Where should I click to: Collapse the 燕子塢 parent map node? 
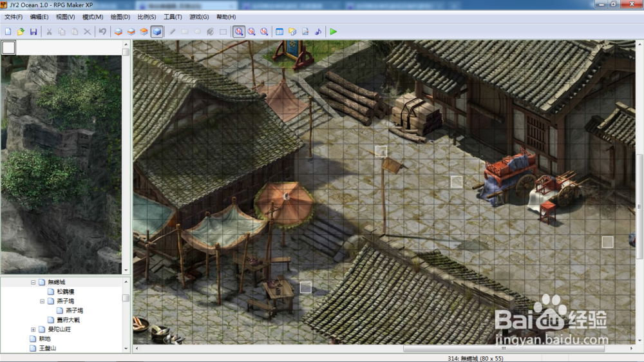[x=42, y=301]
